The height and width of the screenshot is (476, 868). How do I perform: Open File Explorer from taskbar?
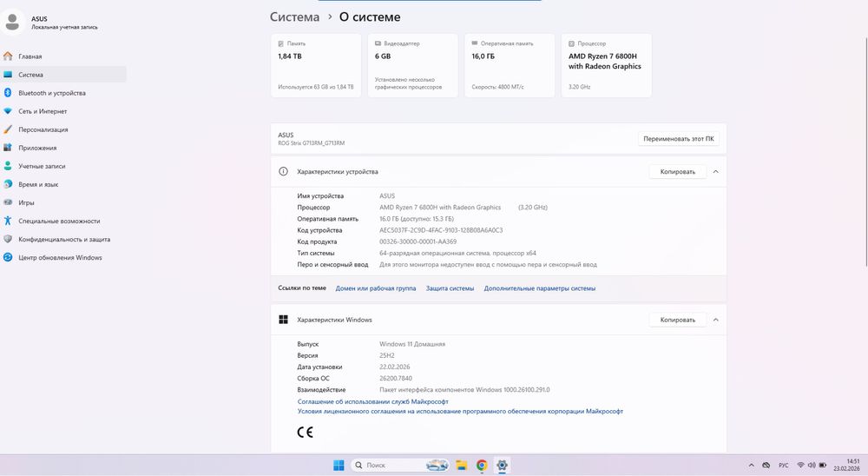(462, 466)
